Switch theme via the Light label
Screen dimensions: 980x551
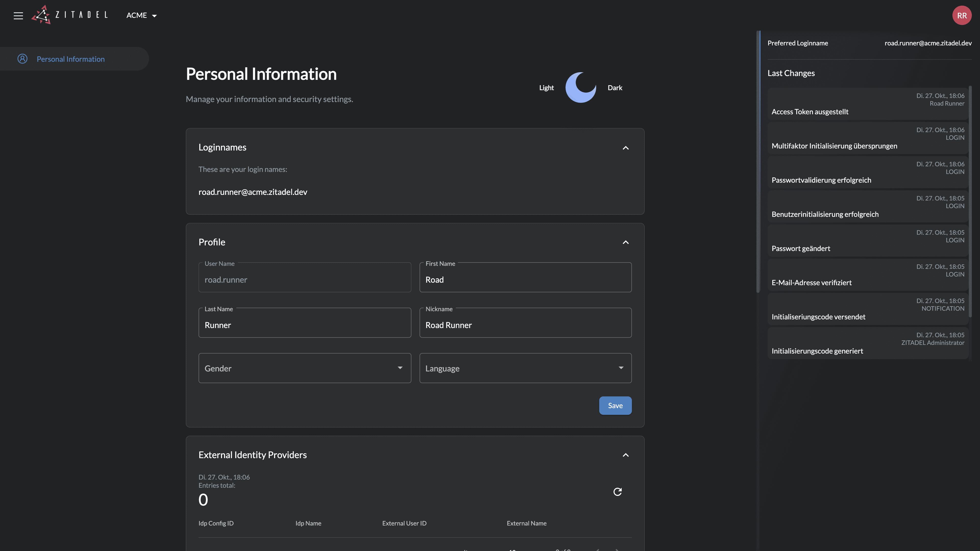pyautogui.click(x=546, y=88)
